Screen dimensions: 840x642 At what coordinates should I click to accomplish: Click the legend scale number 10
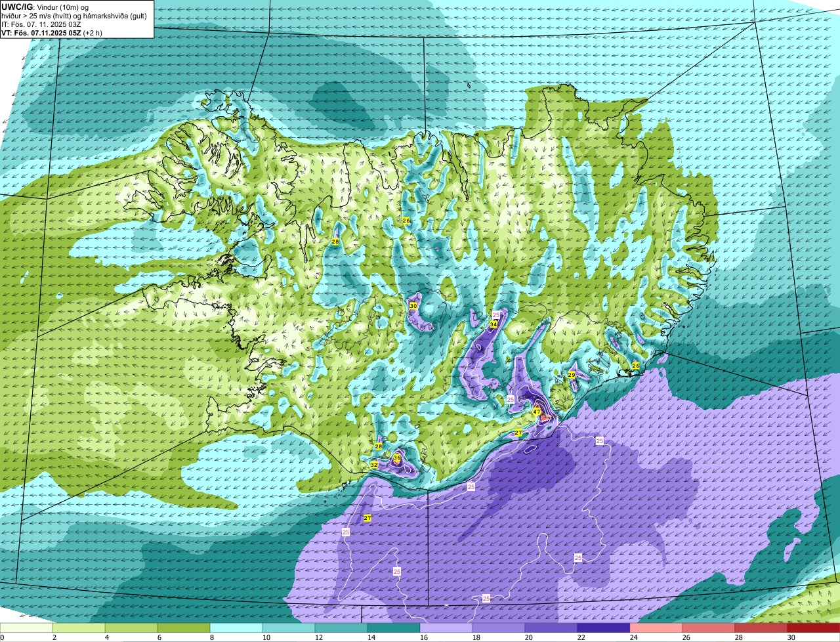tap(266, 637)
